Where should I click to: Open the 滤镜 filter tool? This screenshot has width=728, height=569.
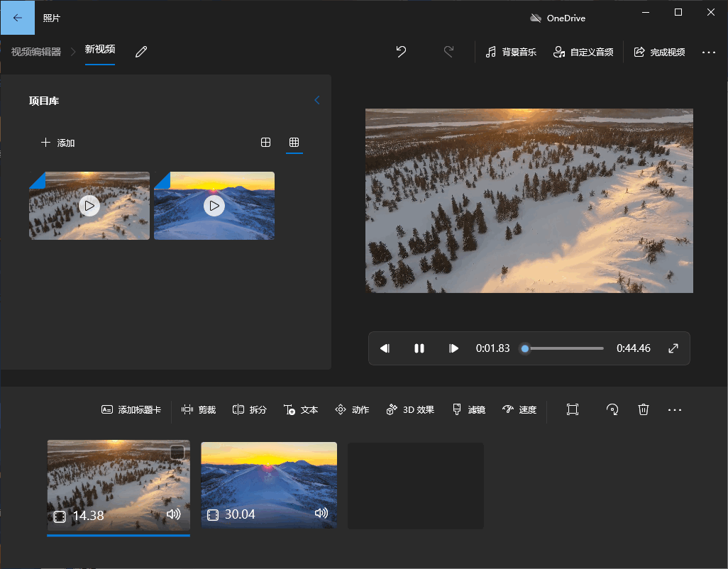[x=468, y=409]
